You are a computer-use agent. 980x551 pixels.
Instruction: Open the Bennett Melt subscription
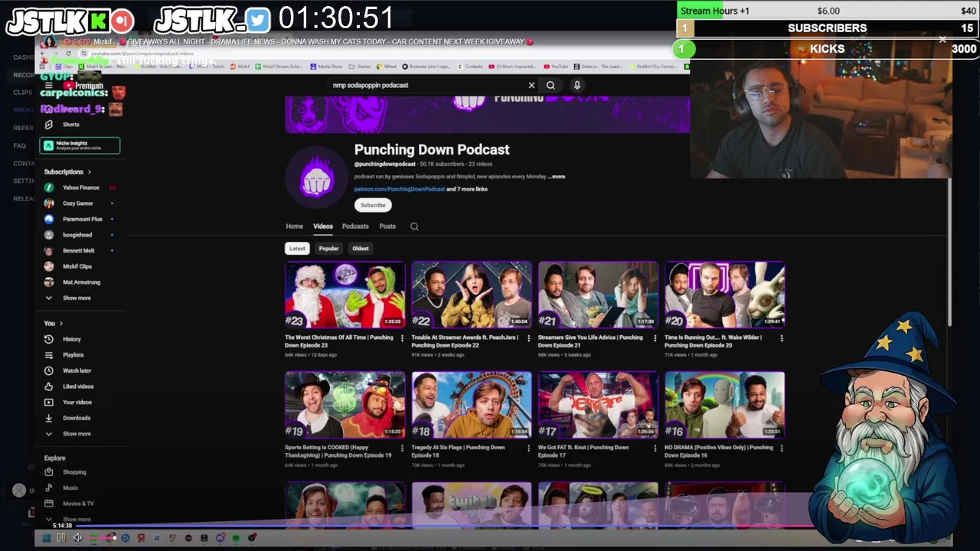(x=80, y=251)
